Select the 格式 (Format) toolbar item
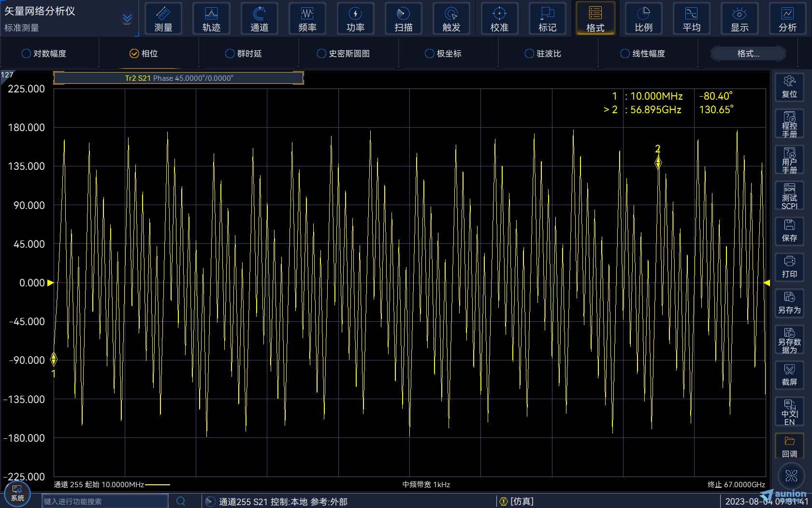The height and width of the screenshot is (508, 812). (595, 18)
